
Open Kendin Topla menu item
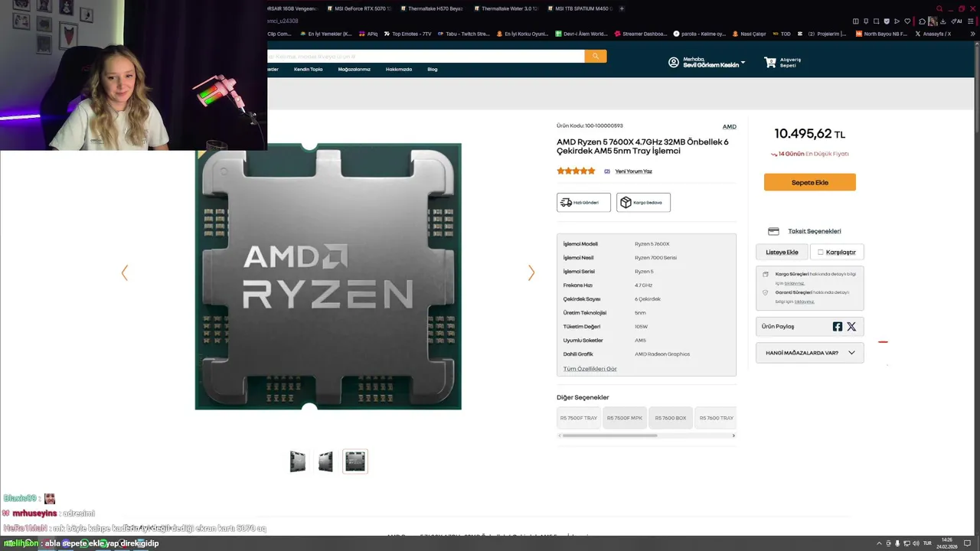tap(308, 70)
